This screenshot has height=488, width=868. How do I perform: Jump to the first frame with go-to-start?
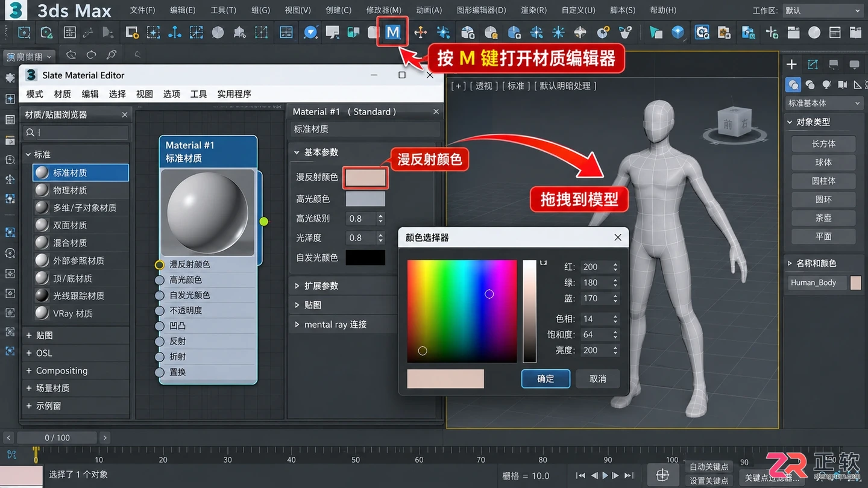pyautogui.click(x=580, y=475)
